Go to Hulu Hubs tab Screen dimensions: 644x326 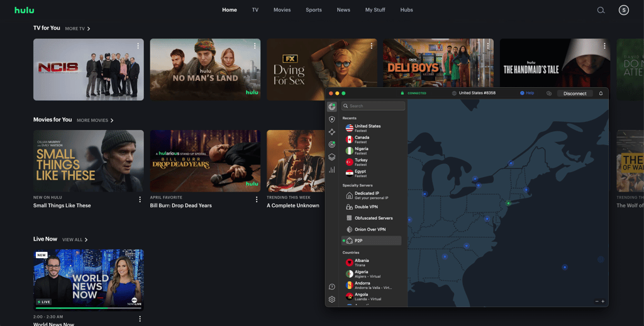407,10
